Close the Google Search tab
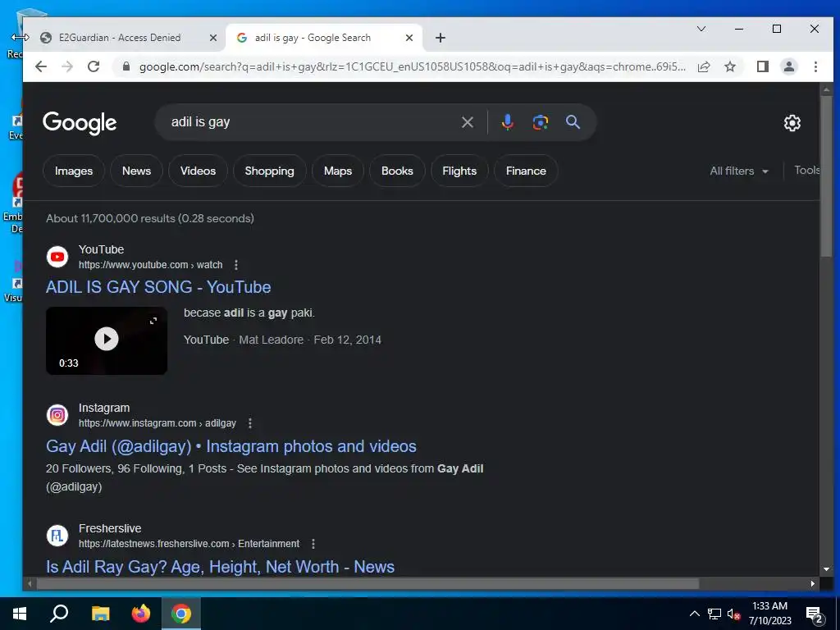Image resolution: width=840 pixels, height=630 pixels. coord(409,38)
